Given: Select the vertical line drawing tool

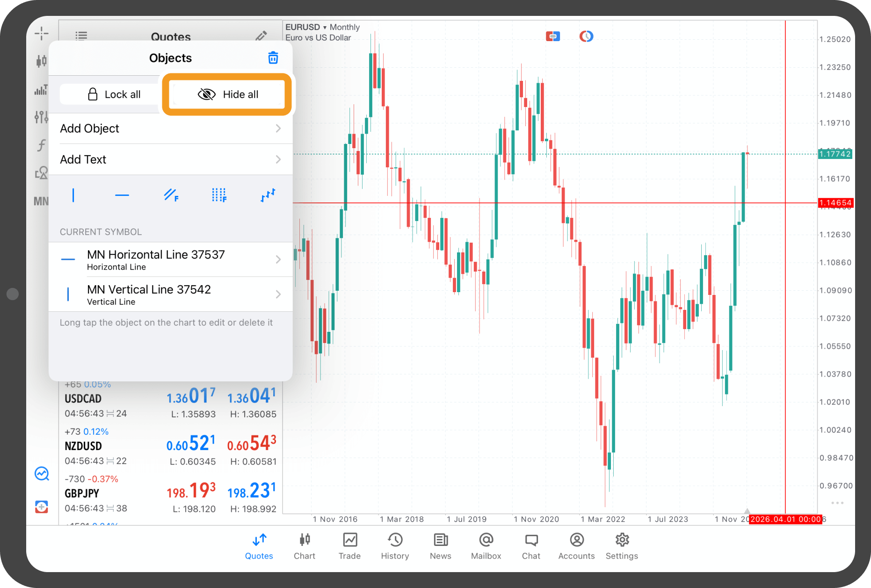Looking at the screenshot, I should [x=73, y=195].
